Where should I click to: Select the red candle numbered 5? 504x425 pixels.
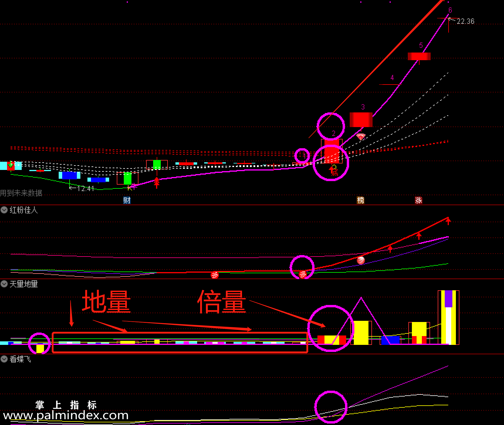click(x=419, y=56)
